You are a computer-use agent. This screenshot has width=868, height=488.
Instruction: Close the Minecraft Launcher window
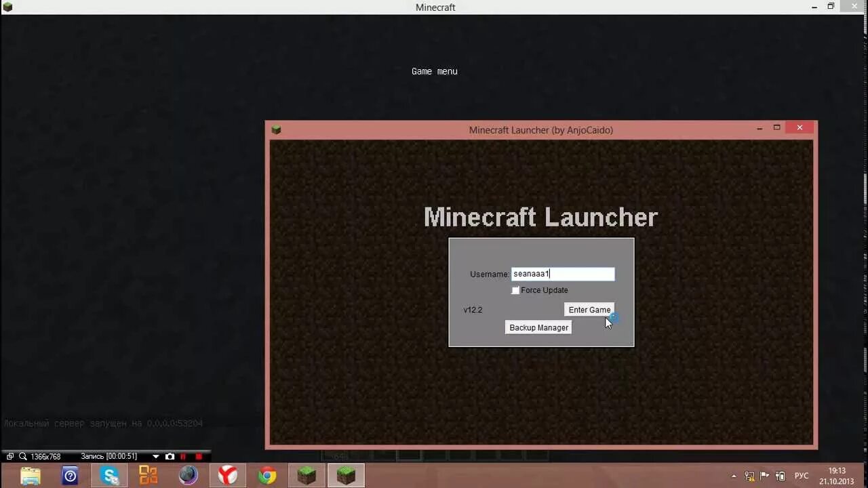pyautogui.click(x=800, y=127)
